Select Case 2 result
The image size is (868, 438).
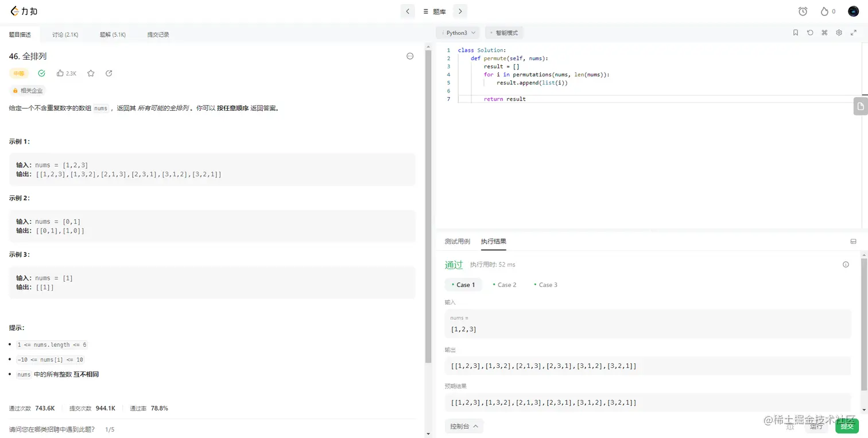pyautogui.click(x=505, y=285)
